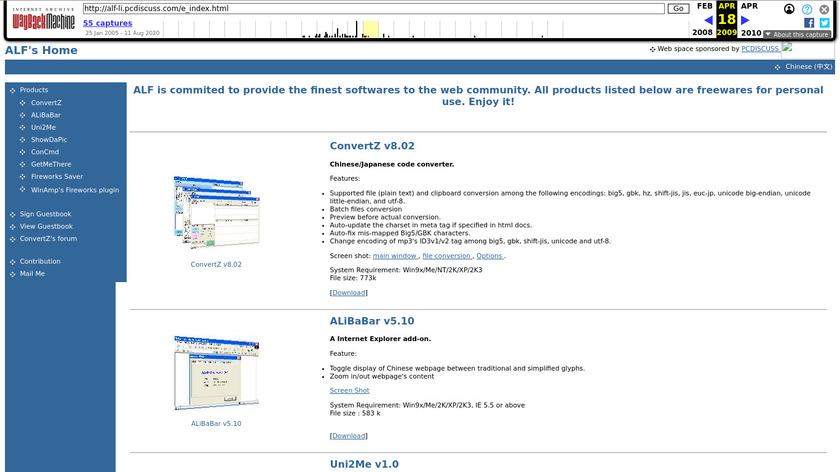This screenshot has height=472, width=840.
Task: Click the bullet icon beside Contribution
Action: (12, 262)
